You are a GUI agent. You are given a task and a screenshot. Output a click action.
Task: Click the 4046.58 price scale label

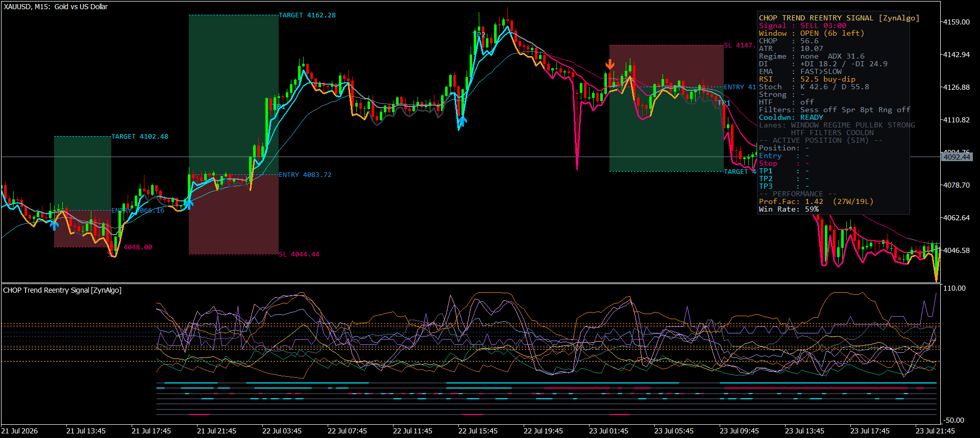957,250
